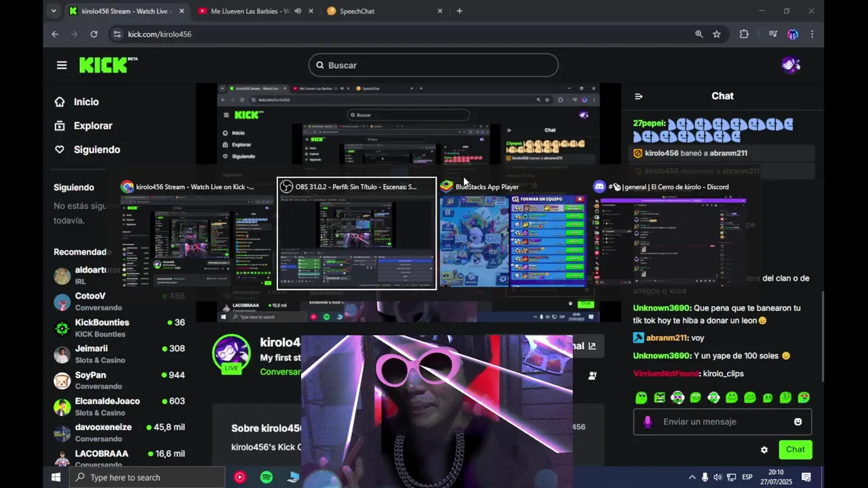
Task: Open the Jeimarii recommended channel
Action: point(119,354)
